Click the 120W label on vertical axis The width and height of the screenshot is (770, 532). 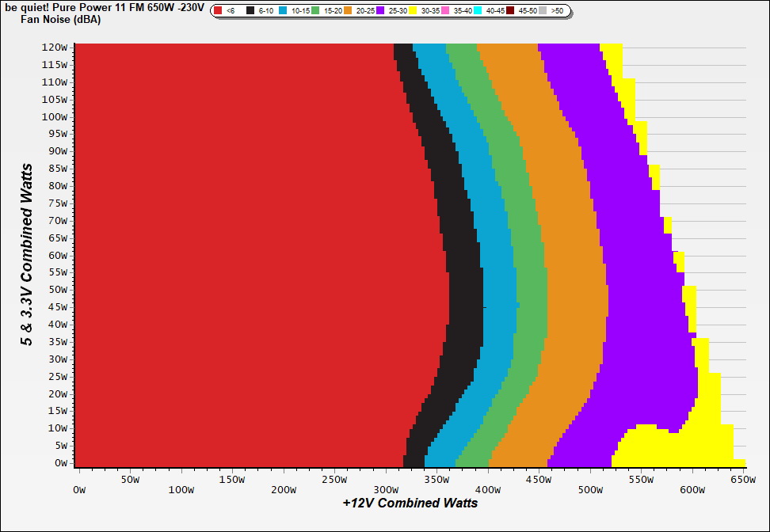(55, 47)
